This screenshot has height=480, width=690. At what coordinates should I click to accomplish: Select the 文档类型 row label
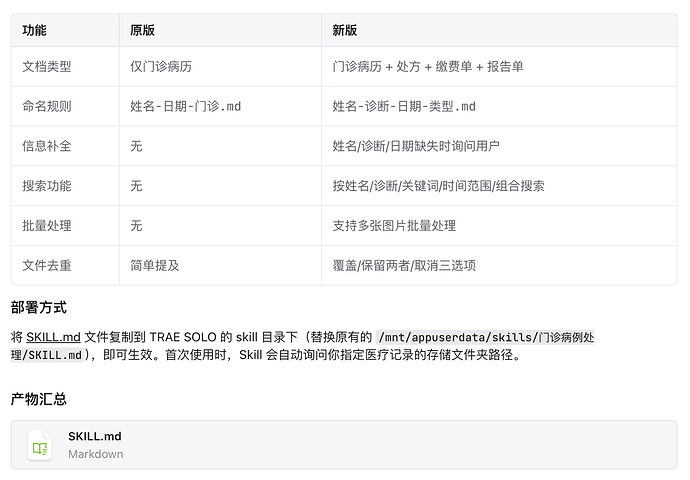coord(47,66)
